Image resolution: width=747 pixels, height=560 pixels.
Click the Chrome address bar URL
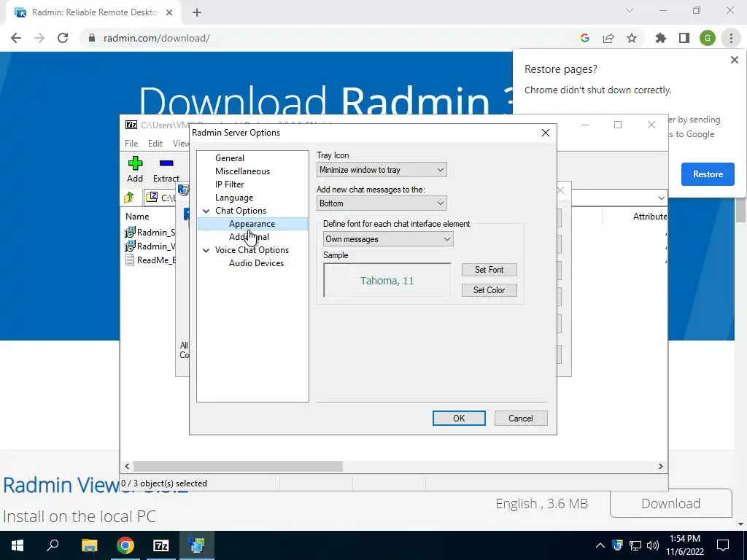click(157, 38)
